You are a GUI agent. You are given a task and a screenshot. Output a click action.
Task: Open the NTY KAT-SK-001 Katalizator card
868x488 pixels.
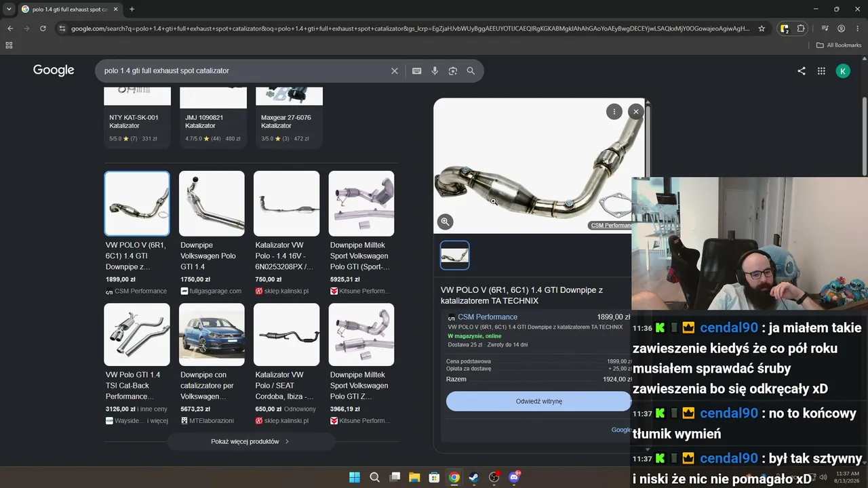click(x=137, y=117)
